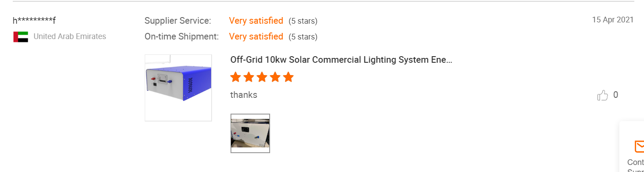The image size is (644, 172).
Task: Click the reviewer name h*********f
Action: point(34,21)
